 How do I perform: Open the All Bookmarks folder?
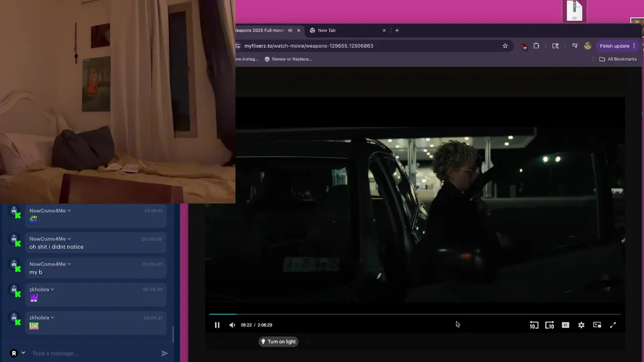[x=618, y=59]
